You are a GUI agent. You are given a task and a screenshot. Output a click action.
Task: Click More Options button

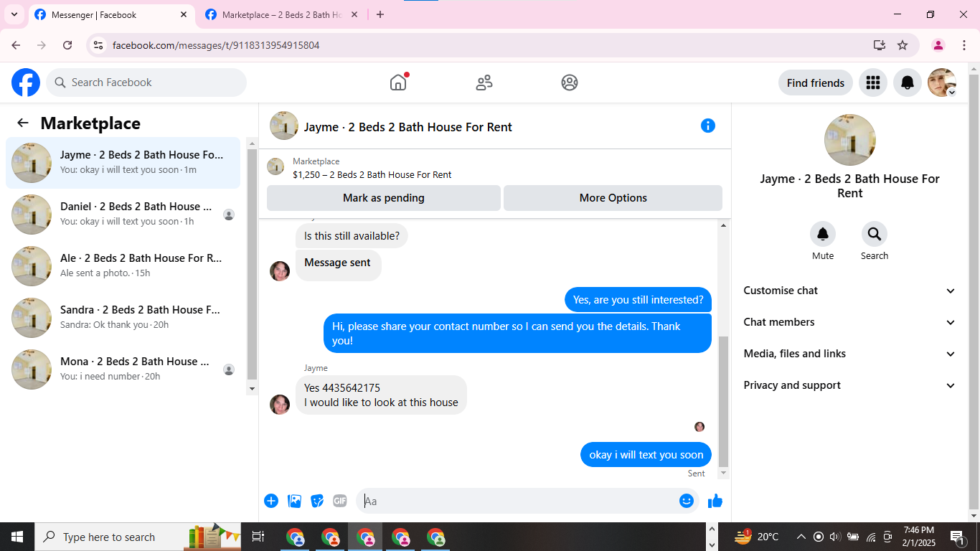coord(613,198)
